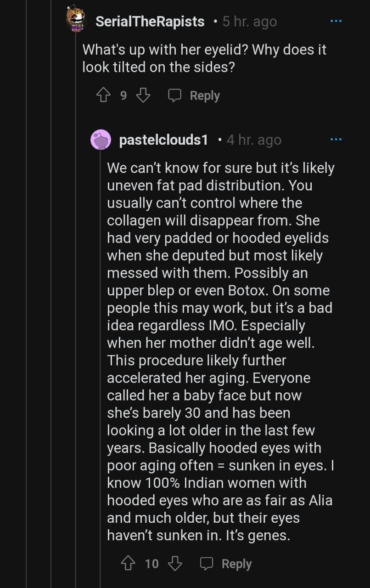
Task: Select the "What's up with her eyelid?" comment text
Action: [x=204, y=58]
